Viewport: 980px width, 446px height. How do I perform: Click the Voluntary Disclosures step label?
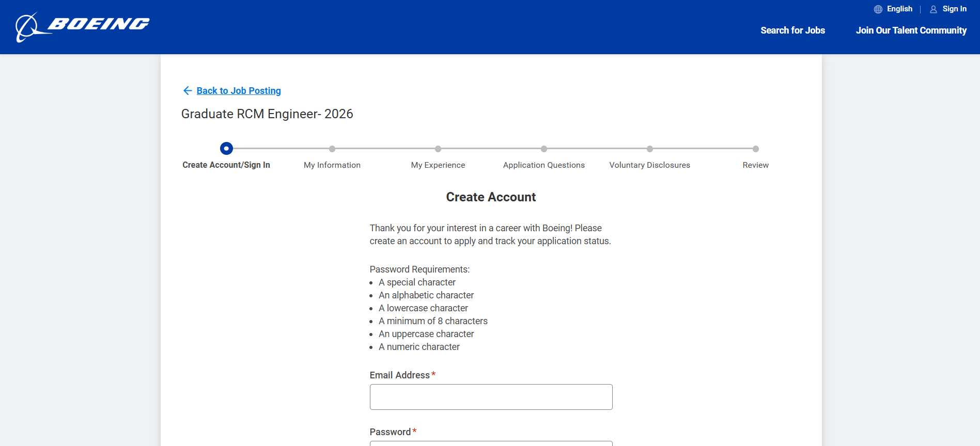click(x=650, y=165)
